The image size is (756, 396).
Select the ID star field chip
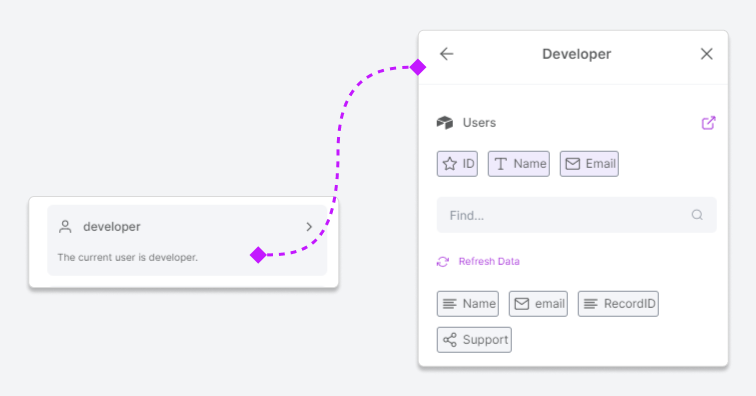click(457, 164)
